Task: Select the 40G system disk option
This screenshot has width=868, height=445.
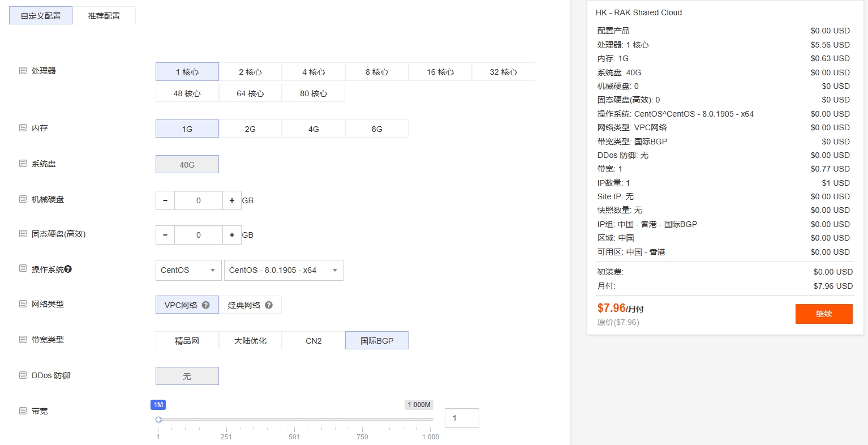Action: pos(187,164)
